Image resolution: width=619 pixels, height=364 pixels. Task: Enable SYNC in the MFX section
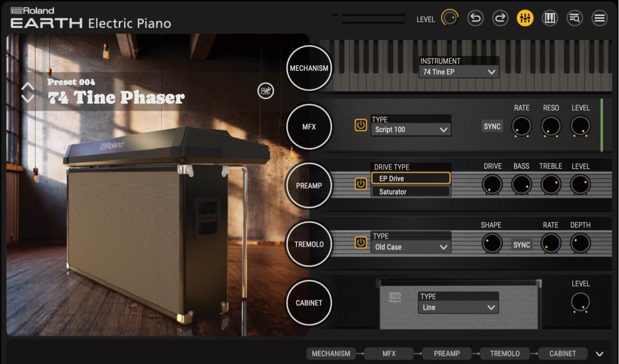(492, 126)
